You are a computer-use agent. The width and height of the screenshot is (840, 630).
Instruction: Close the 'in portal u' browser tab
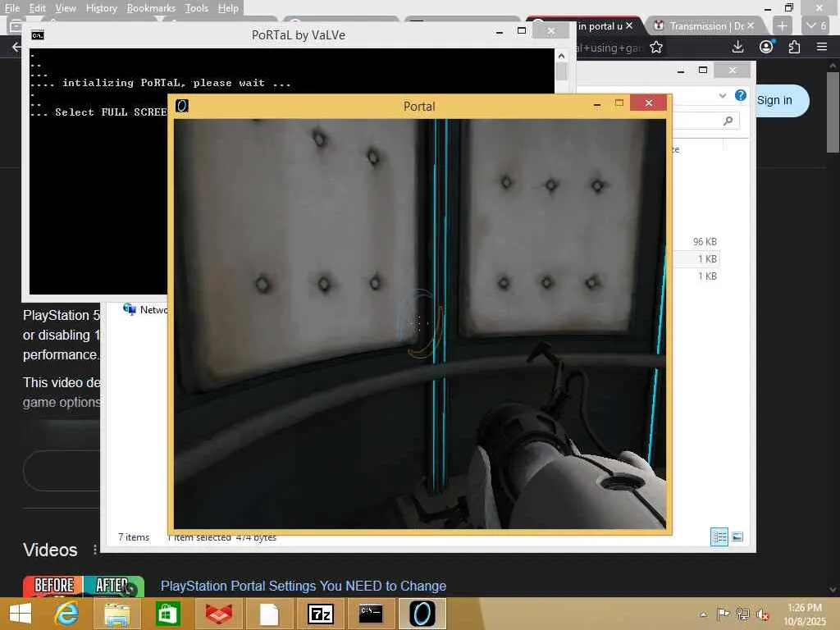point(629,25)
